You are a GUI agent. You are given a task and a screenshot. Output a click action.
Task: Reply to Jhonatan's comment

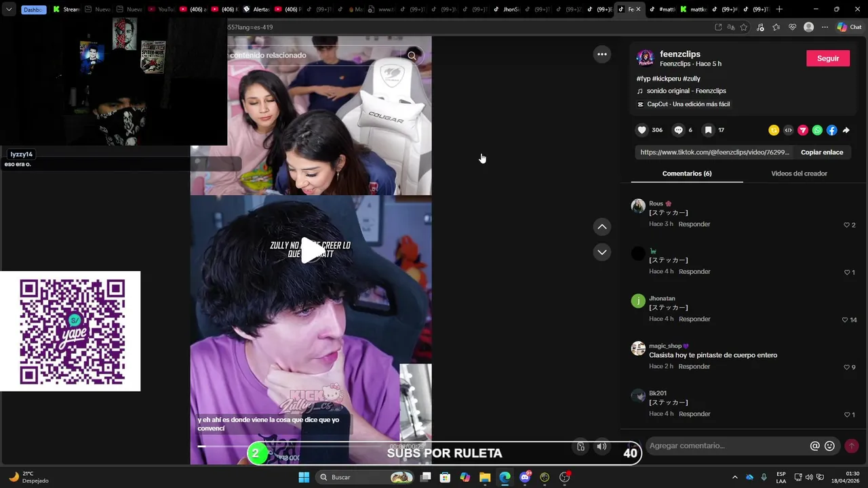(694, 319)
